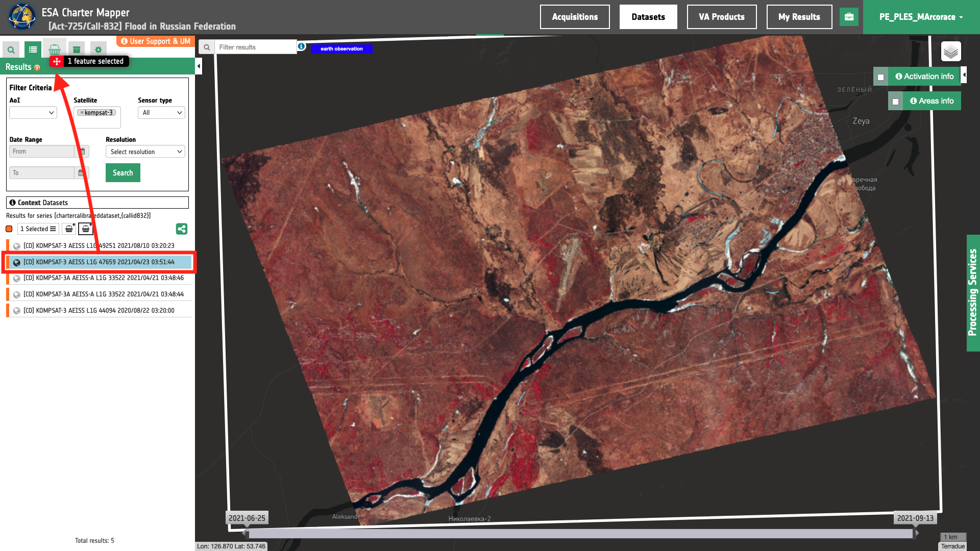Open the basket icon tab
Image resolution: width=980 pixels, height=551 pixels.
tap(55, 49)
